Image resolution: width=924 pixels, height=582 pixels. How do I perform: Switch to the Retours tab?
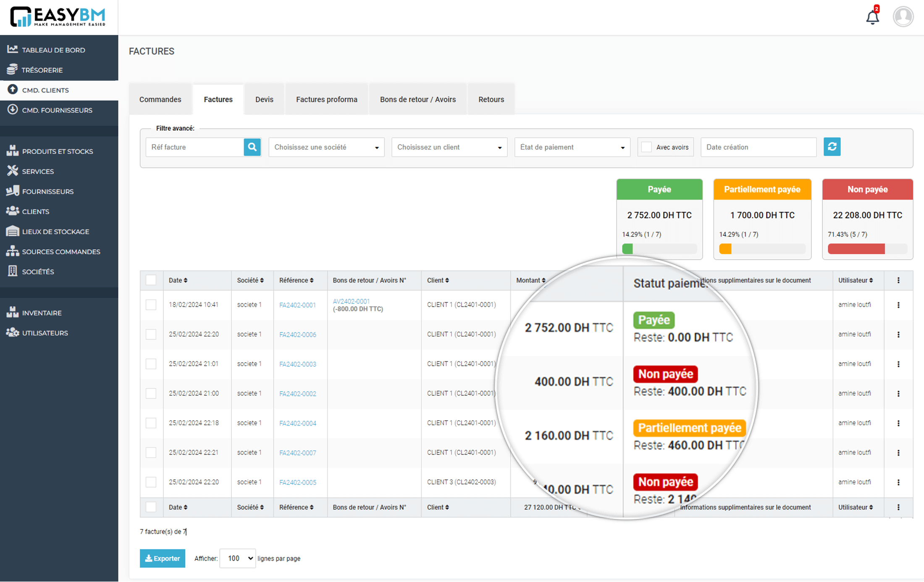pyautogui.click(x=491, y=99)
